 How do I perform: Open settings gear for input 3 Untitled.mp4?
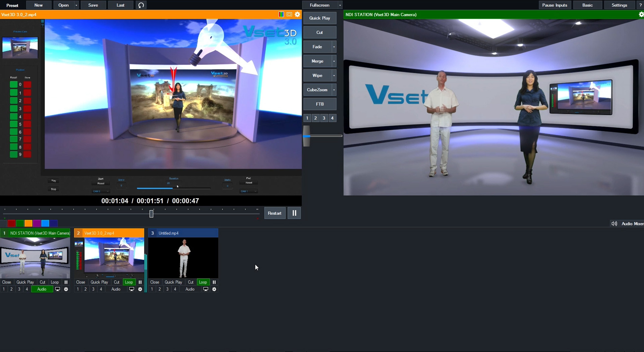(x=214, y=289)
